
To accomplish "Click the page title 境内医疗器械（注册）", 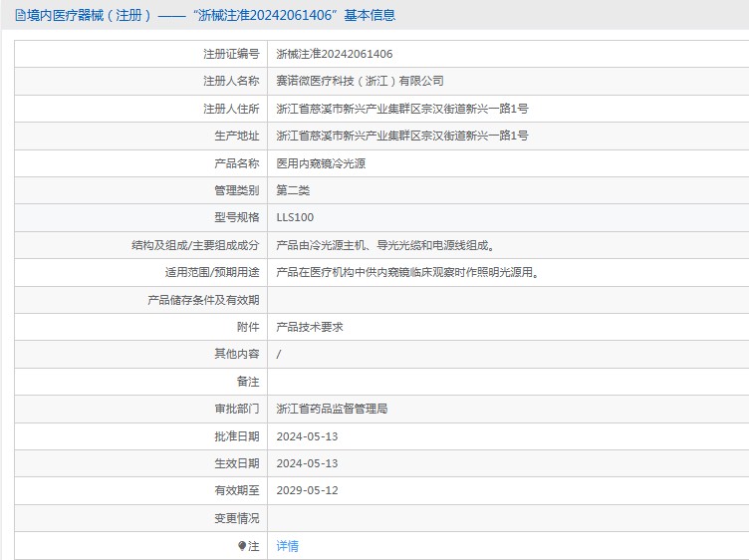I will pyautogui.click(x=90, y=15).
